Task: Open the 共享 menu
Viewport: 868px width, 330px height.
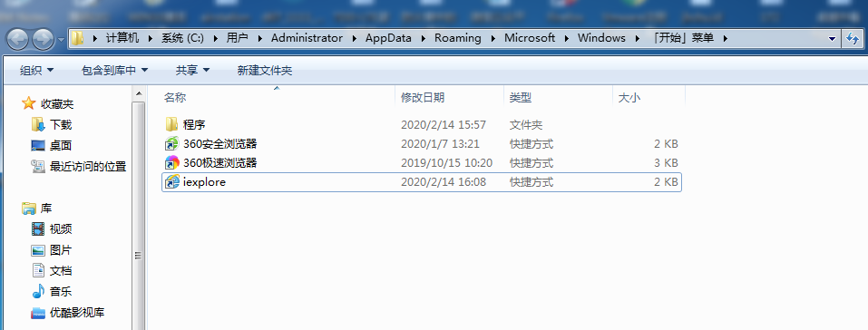Action: tap(192, 71)
